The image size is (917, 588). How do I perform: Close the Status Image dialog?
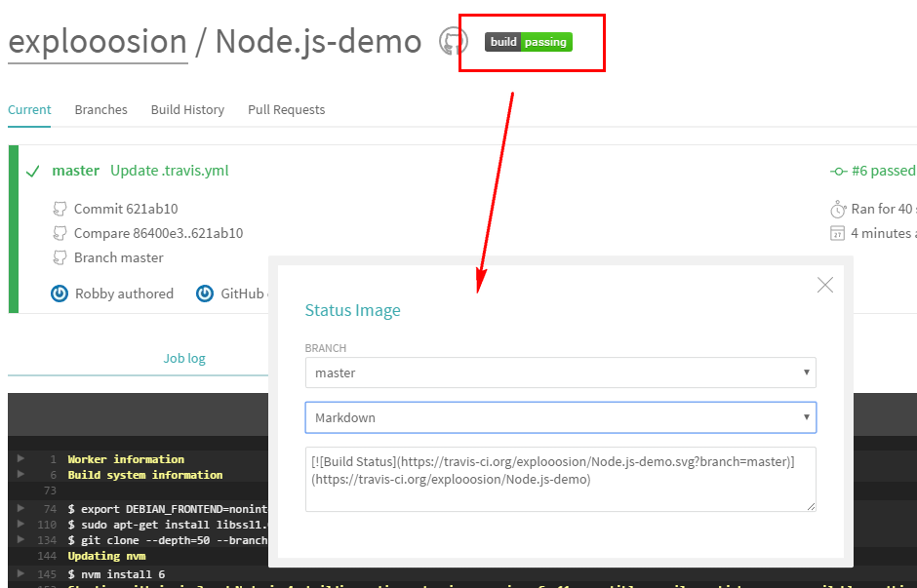tap(825, 285)
